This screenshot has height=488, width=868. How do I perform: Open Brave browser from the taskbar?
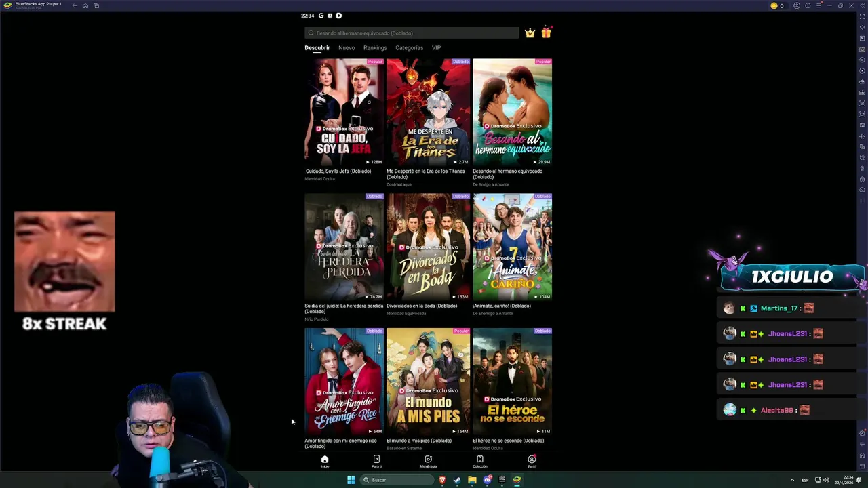(x=442, y=480)
